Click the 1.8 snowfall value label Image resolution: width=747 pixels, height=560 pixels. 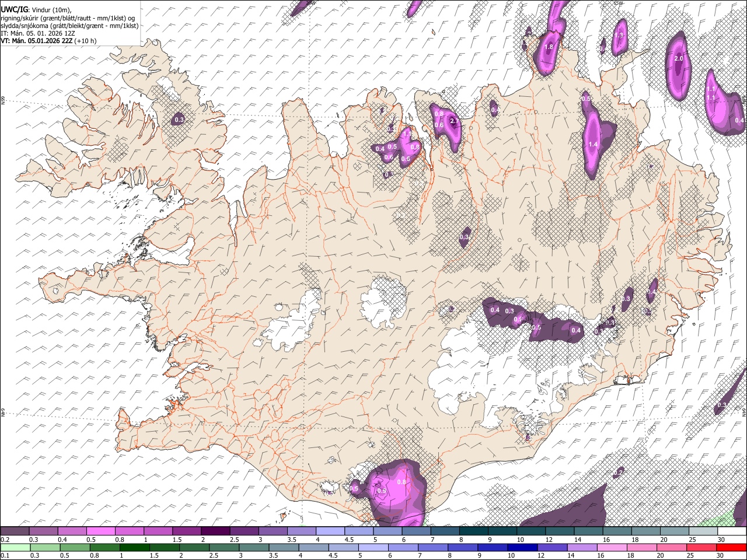coord(549,47)
